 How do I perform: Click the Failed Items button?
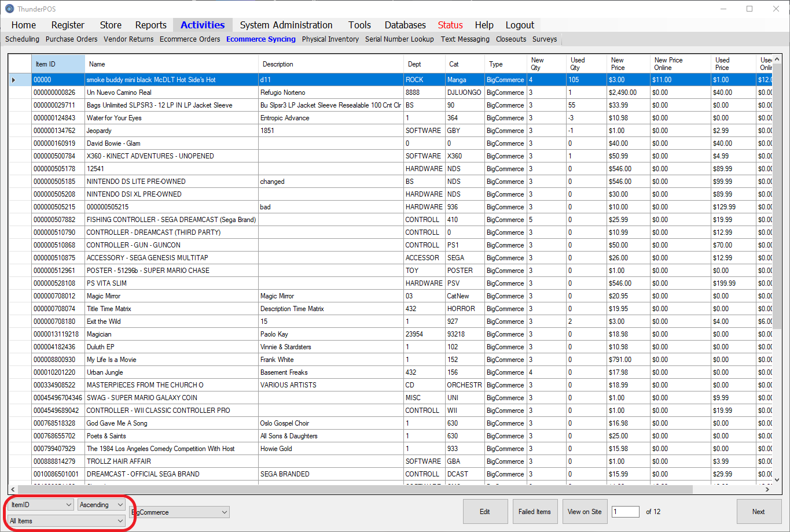tap(535, 512)
